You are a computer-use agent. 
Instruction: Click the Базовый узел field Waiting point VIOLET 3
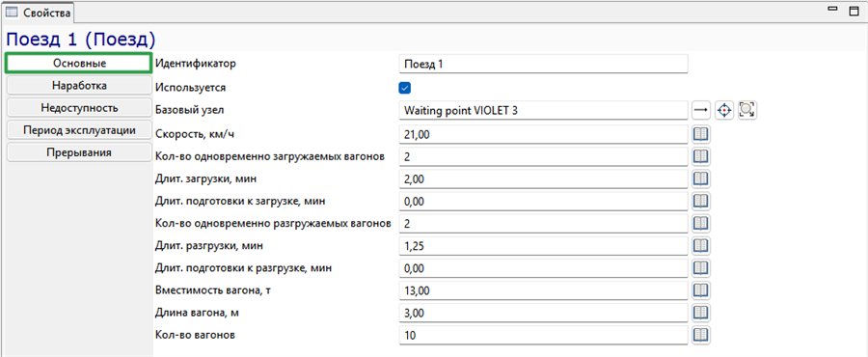[x=543, y=110]
